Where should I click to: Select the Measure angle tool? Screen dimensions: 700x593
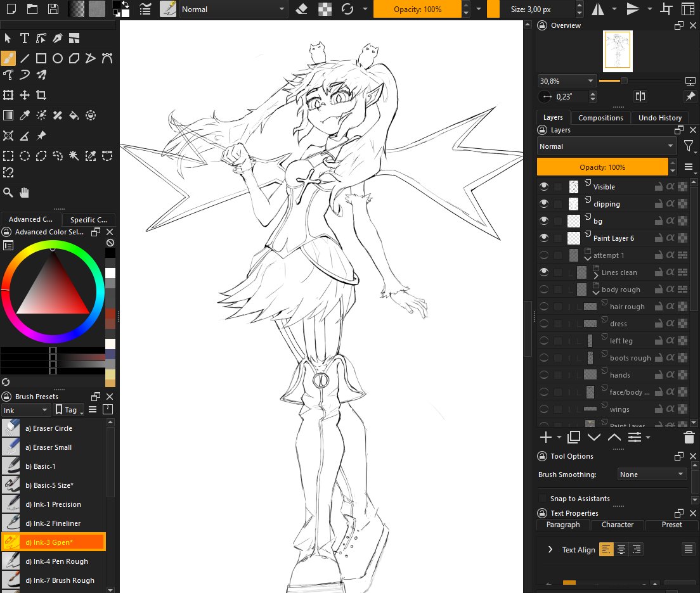click(25, 135)
